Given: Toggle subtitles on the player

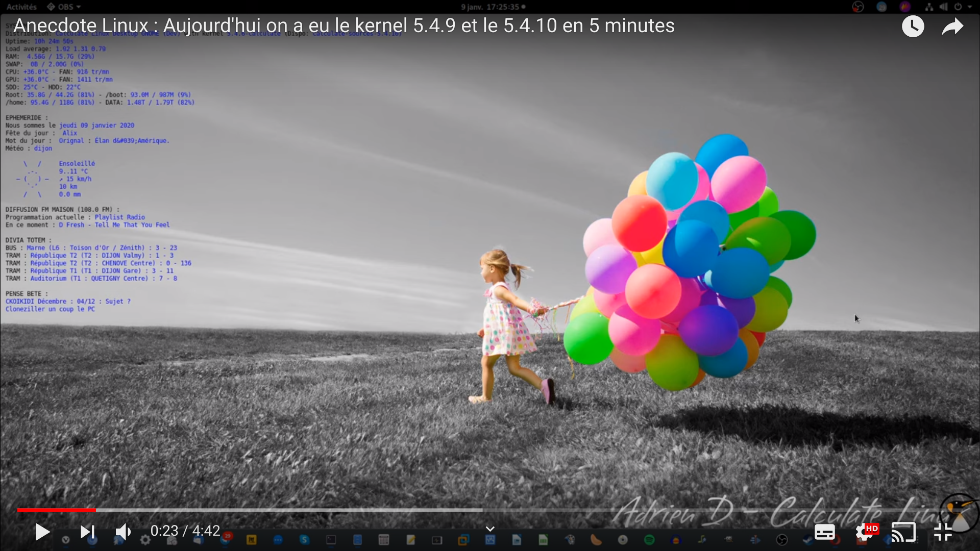Looking at the screenshot, I should 824,532.
